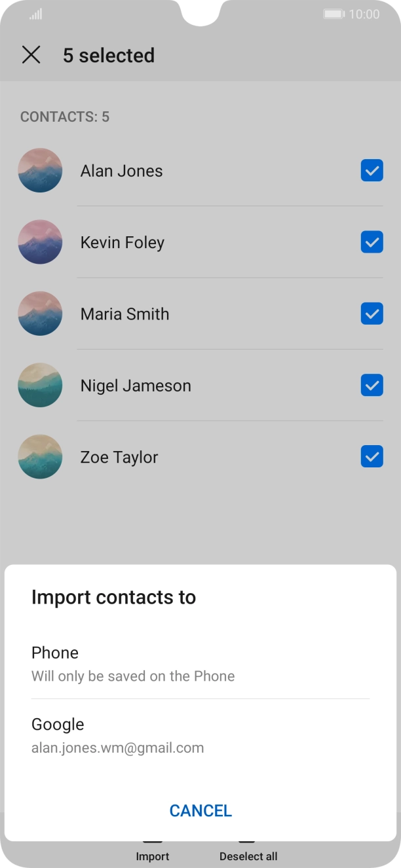Viewport: 401px width, 868px height.
Task: Choose Google account as import destination
Action: click(x=200, y=735)
